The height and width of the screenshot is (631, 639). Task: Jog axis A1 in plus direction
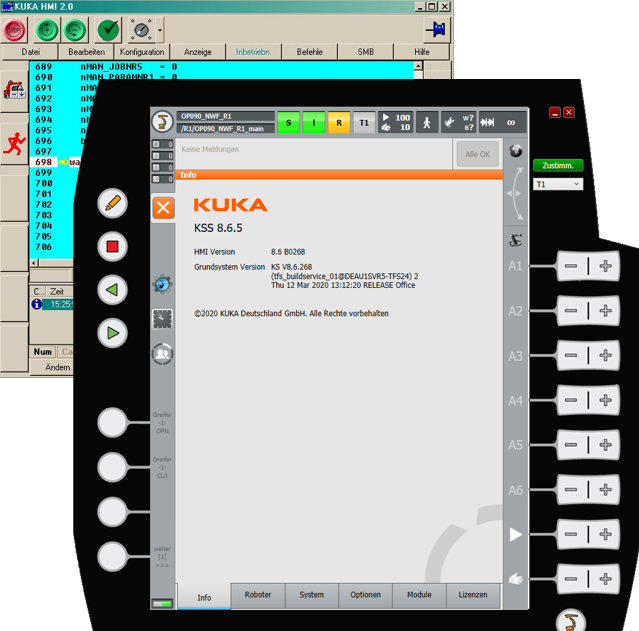[x=606, y=266]
